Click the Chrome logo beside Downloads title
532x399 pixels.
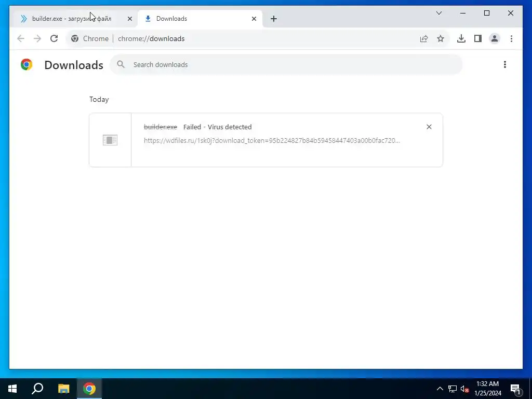[26, 64]
